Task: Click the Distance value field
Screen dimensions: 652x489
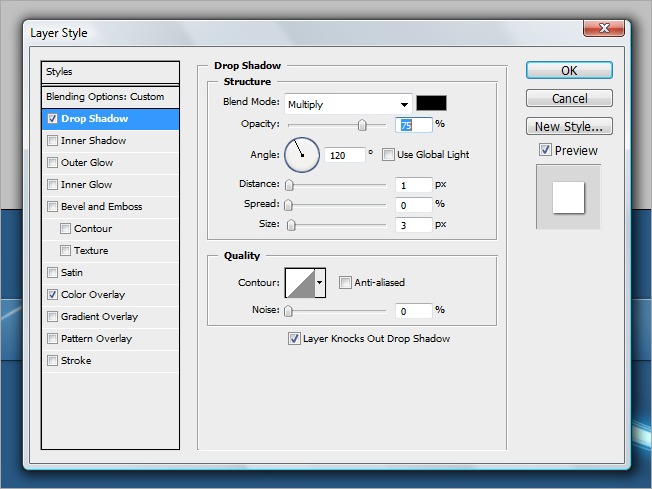Action: click(x=414, y=185)
